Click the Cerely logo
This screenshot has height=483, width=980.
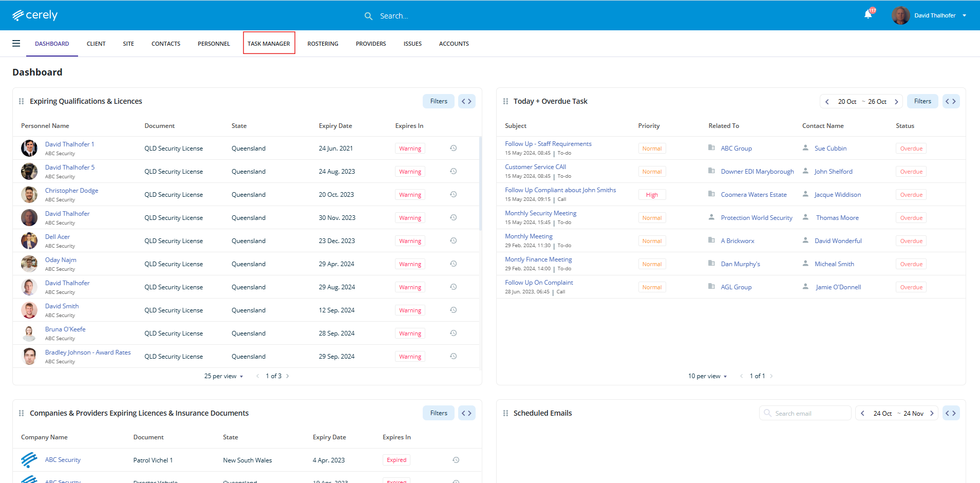(x=35, y=15)
